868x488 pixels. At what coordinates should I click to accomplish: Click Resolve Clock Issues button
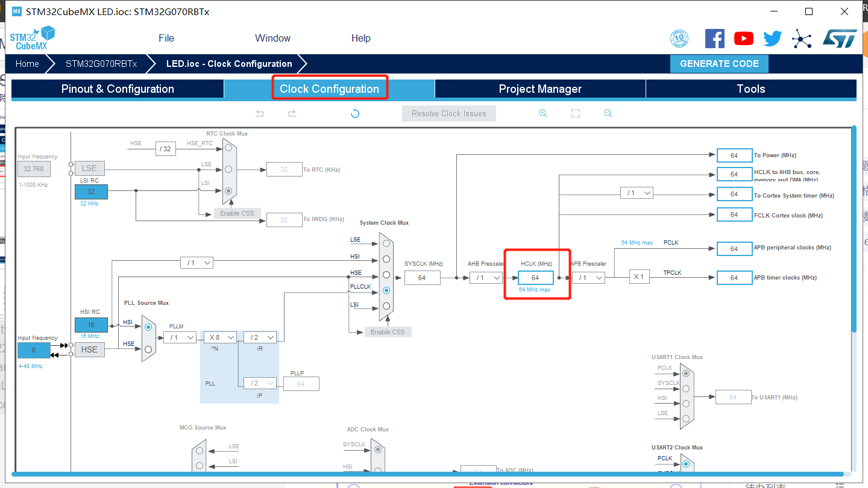449,113
